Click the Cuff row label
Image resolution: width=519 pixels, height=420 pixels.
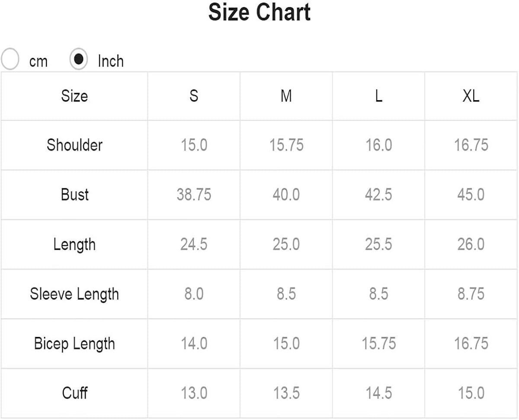pos(74,393)
